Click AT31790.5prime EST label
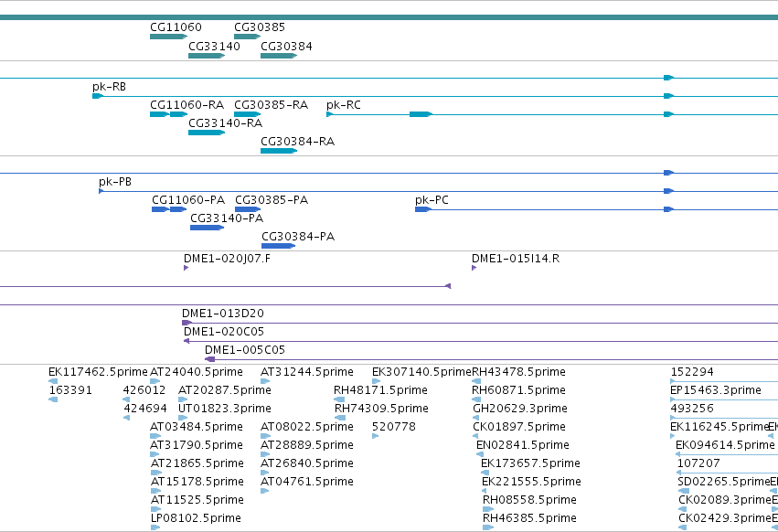778x532 pixels. [197, 445]
